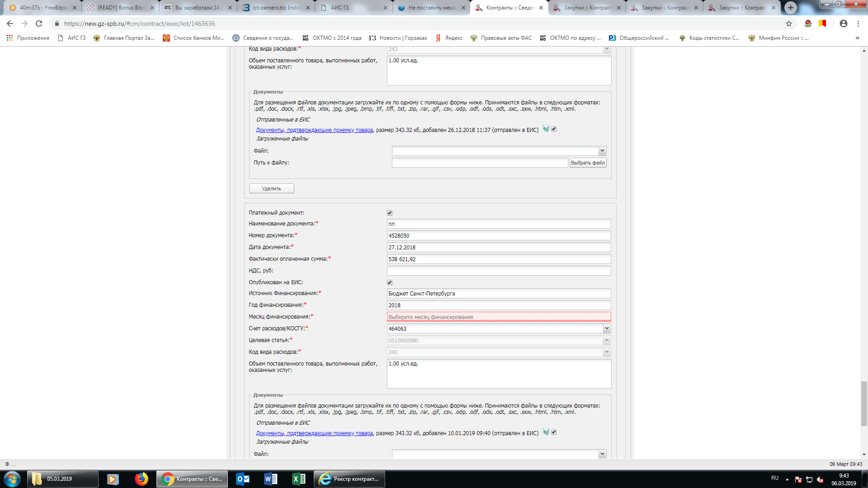This screenshot has height=488, width=868.
Task: Launch Outlook from the taskbar
Action: tap(243, 479)
